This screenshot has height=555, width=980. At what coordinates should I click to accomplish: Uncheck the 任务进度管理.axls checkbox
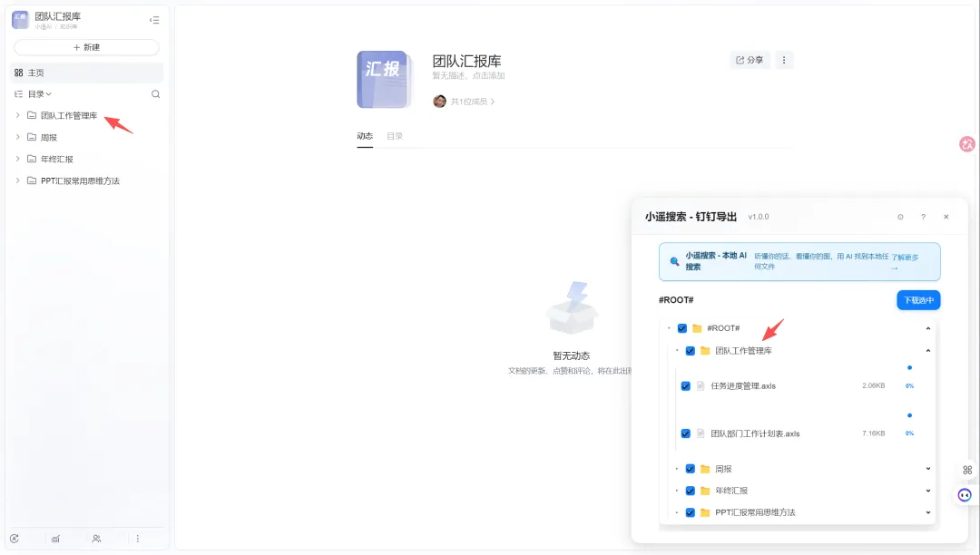[x=686, y=386]
